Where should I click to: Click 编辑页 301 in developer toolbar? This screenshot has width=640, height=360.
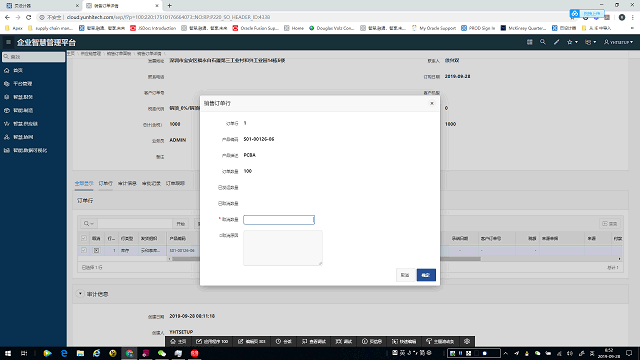[x=252, y=342]
